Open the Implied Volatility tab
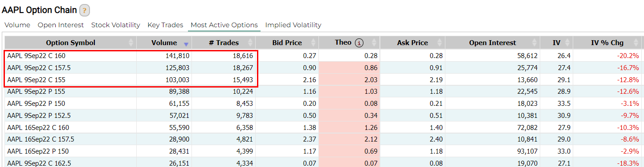The width and height of the screenshot is (644, 167). point(293,25)
